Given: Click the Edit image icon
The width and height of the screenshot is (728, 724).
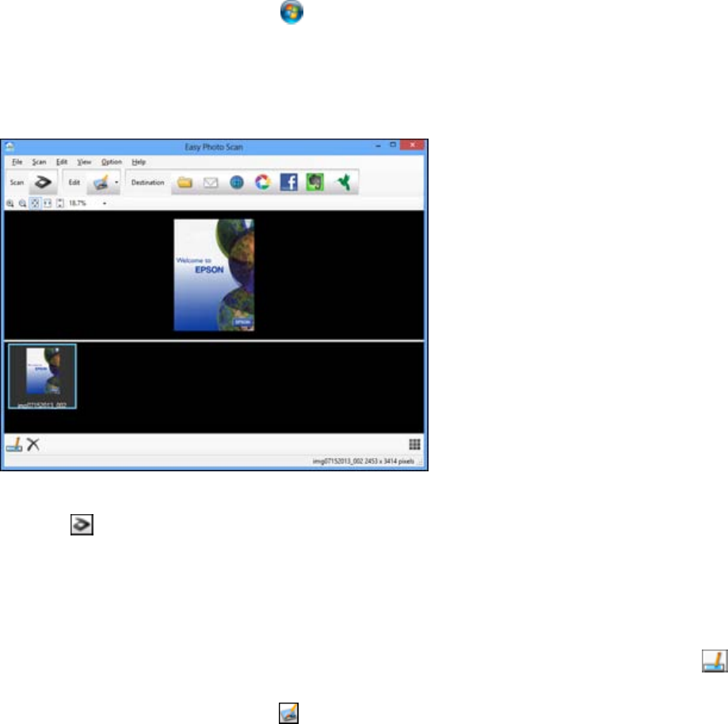Looking at the screenshot, I should [101, 182].
